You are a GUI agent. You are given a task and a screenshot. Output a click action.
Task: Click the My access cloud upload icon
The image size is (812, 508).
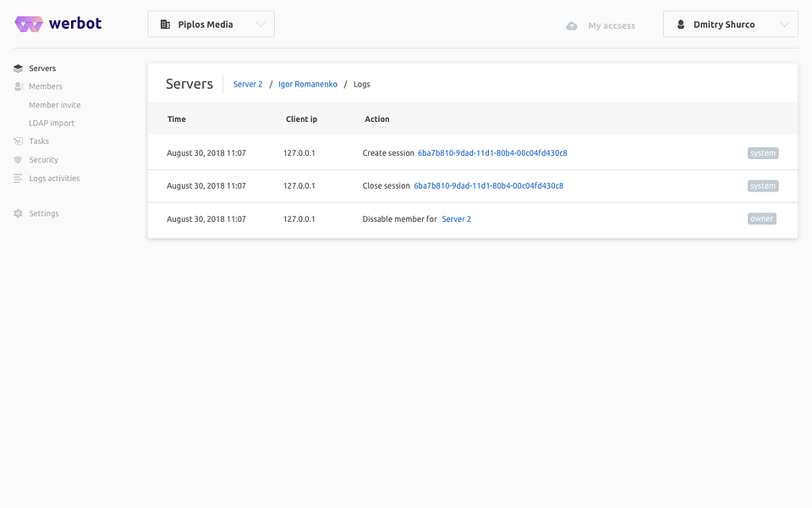[x=573, y=25]
